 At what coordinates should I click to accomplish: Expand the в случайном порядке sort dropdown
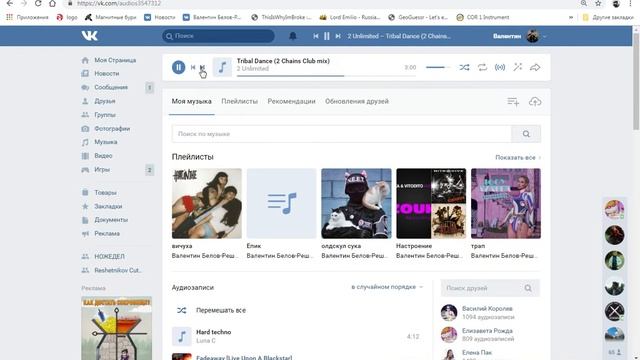(x=387, y=287)
